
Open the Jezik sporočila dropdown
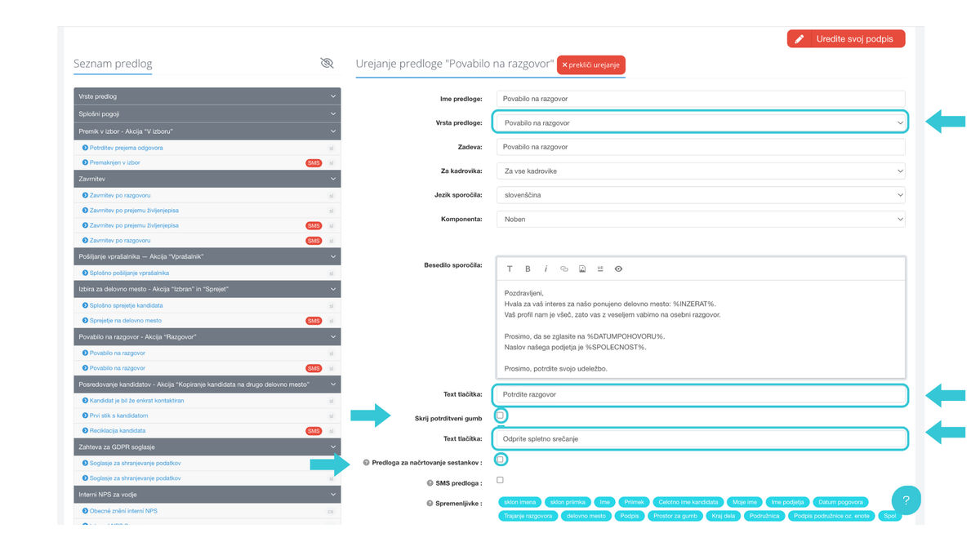click(x=700, y=195)
